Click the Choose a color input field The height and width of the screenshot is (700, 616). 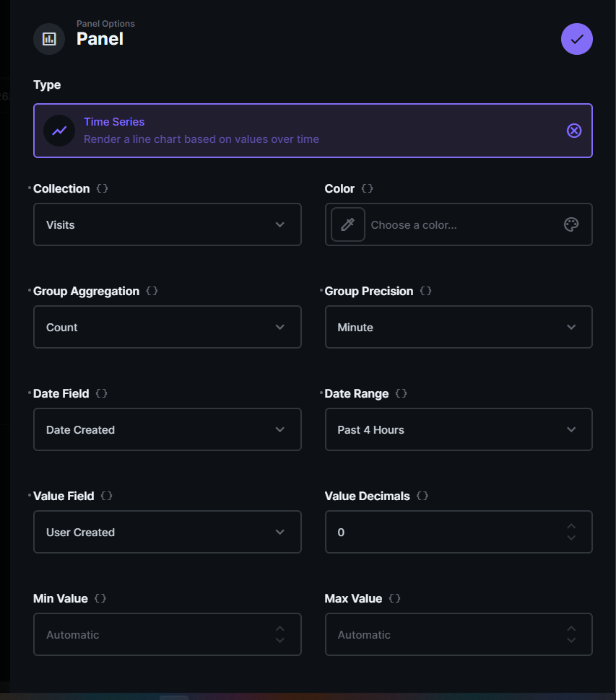[x=448, y=224]
